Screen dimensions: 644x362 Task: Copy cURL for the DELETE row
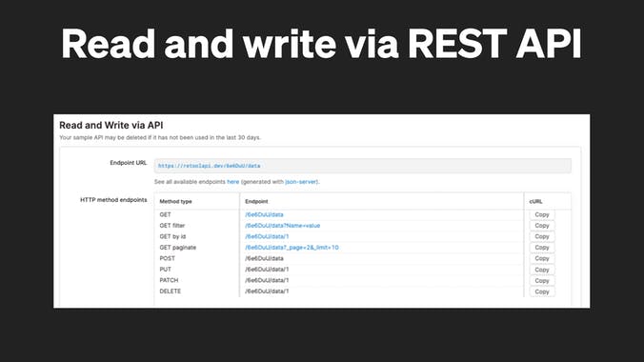542,292
